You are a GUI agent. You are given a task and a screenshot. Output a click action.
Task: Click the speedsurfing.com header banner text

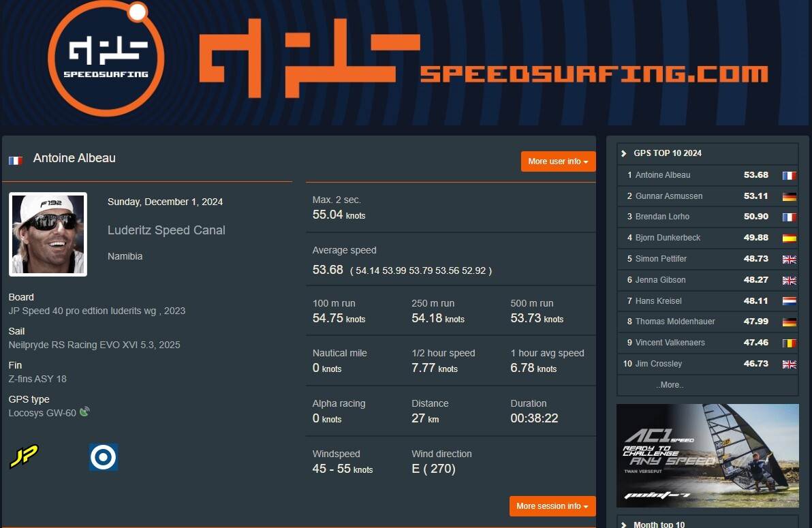[x=593, y=74]
